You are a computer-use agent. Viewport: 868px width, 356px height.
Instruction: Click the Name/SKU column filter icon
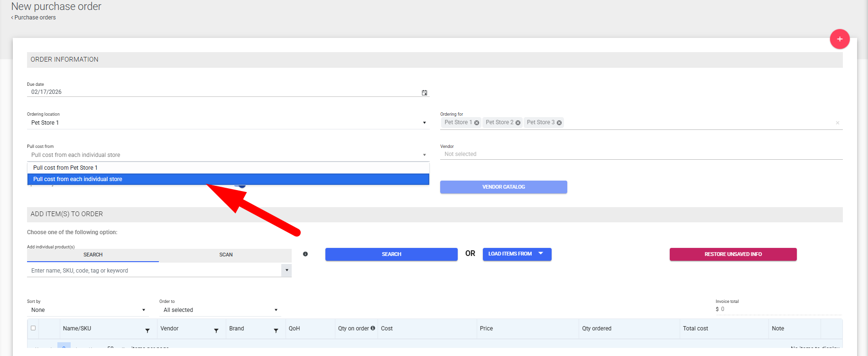[x=148, y=330]
